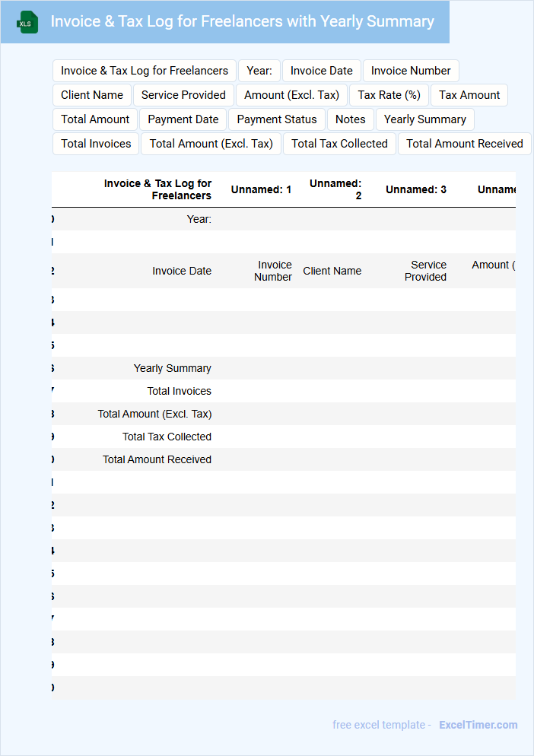Click the 'Total Amount Received' tag
534x756 pixels.
[x=464, y=144]
